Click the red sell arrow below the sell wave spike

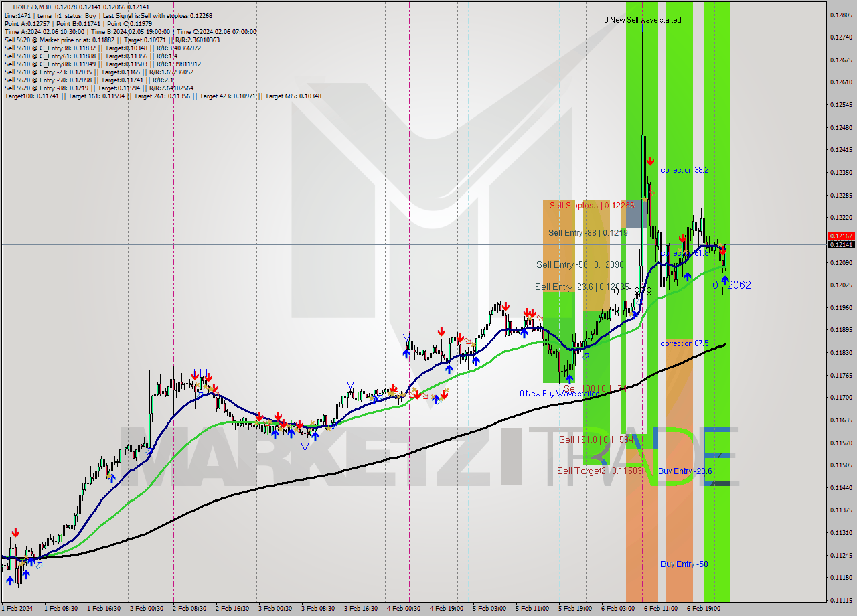(x=650, y=161)
